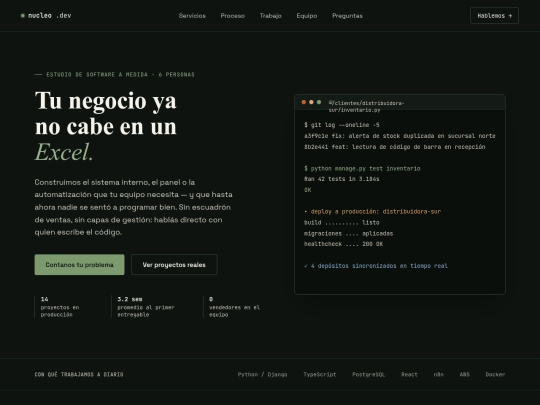Open the Preguntas nav link
The image size is (540, 405).
tap(347, 16)
